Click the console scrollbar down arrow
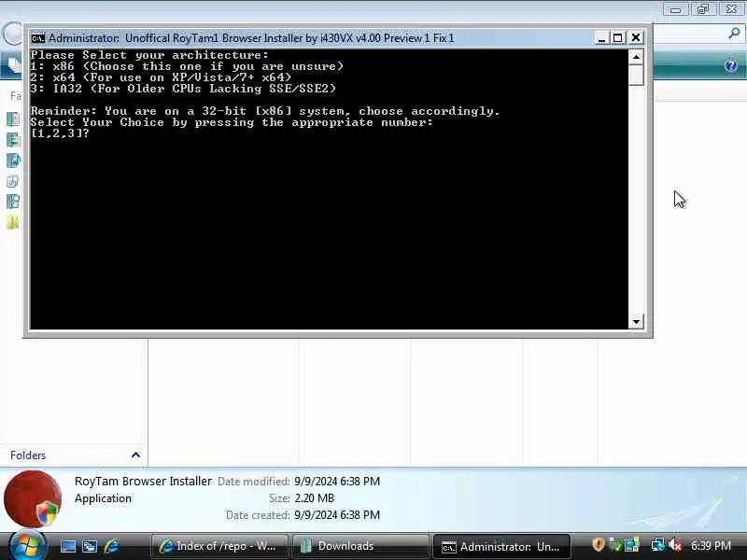Screen dimensions: 747x560 pyautogui.click(x=636, y=321)
